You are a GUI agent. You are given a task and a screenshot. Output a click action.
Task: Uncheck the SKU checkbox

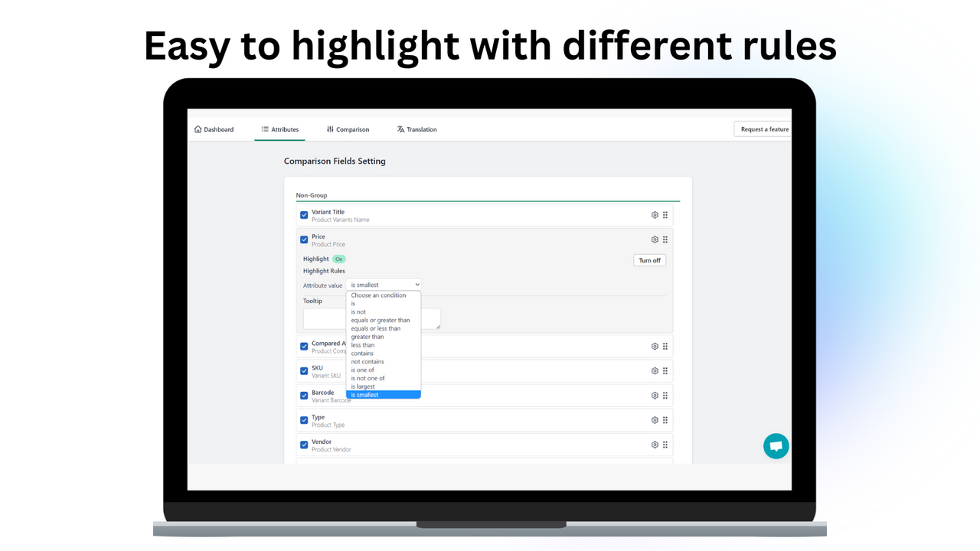point(304,370)
